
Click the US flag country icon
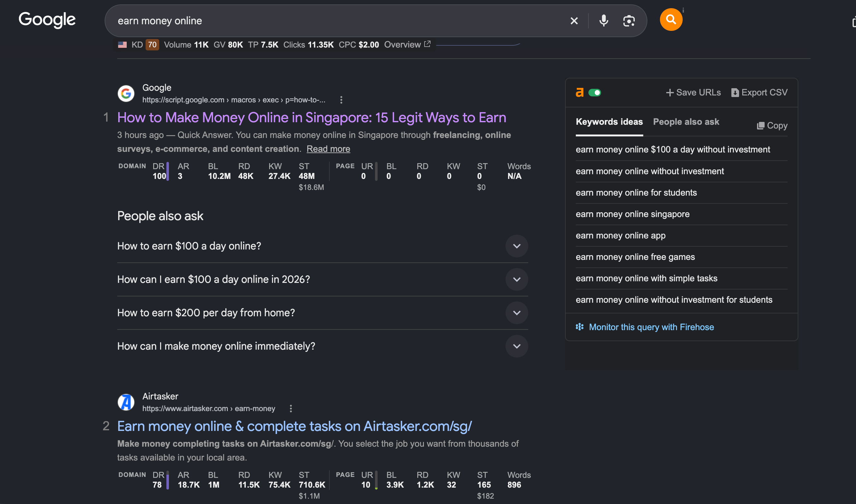pyautogui.click(x=122, y=44)
